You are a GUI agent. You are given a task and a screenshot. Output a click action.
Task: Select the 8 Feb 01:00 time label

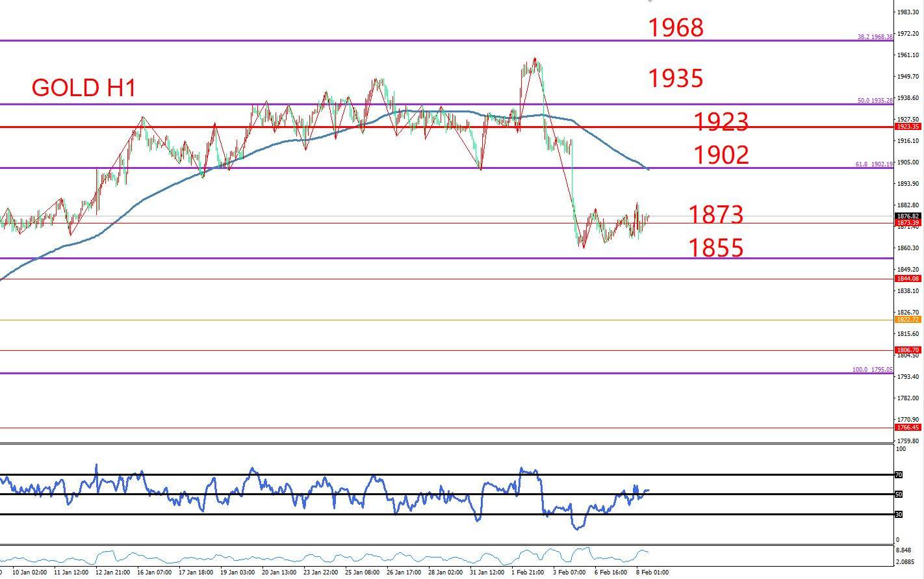[652, 573]
